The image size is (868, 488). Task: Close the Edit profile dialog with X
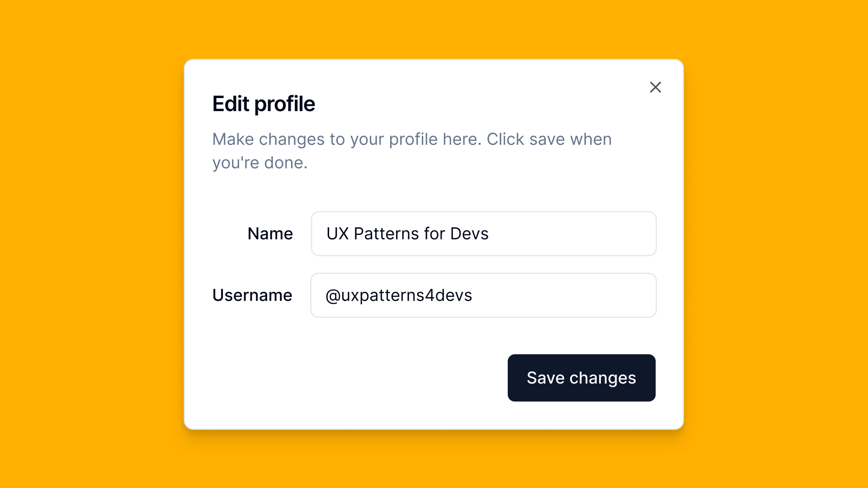click(x=655, y=87)
